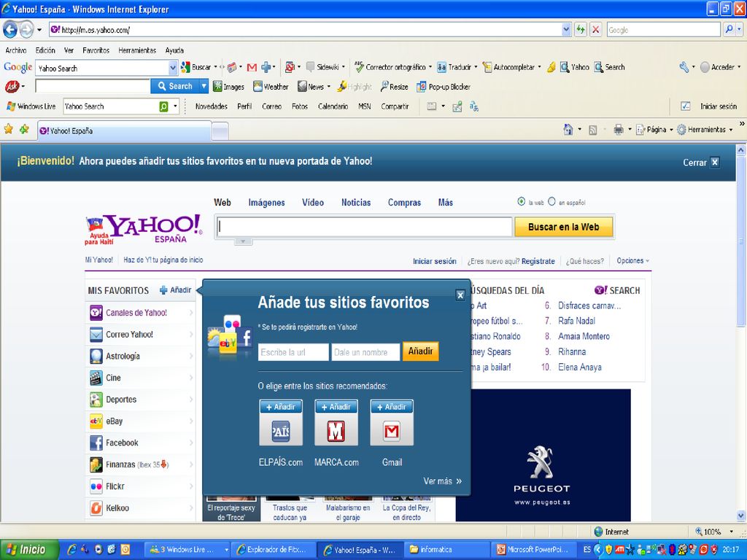Click the Autocompletar toolbar button
747x560 pixels.
511,67
